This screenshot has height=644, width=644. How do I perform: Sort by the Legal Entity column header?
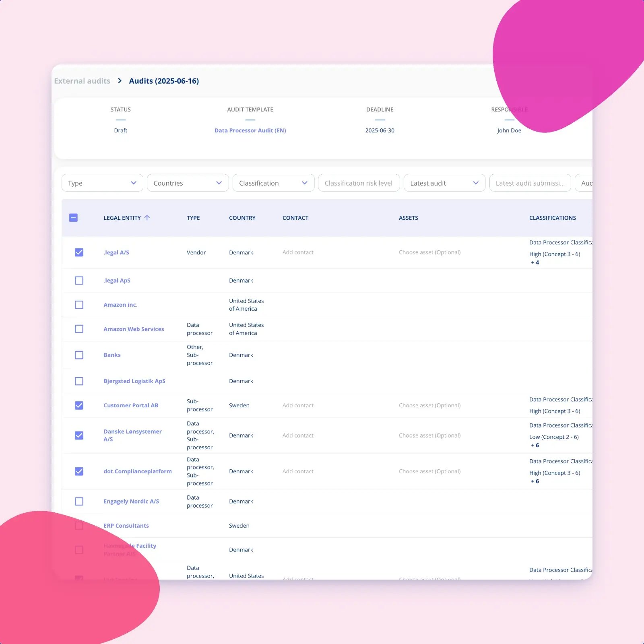122,218
